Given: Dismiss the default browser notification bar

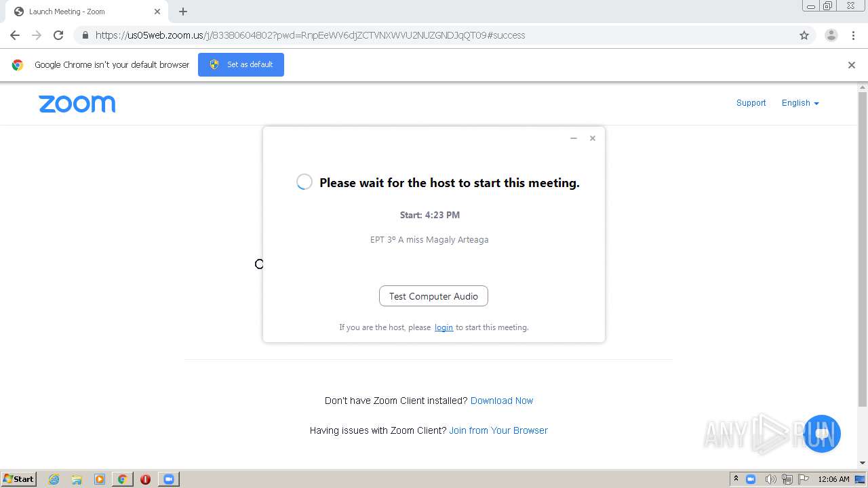Looking at the screenshot, I should coord(852,65).
